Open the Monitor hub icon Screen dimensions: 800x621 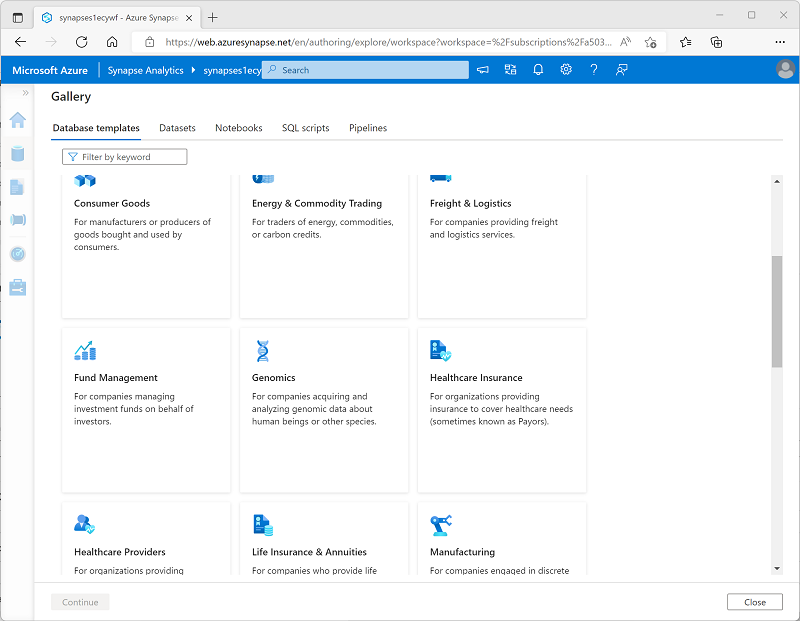(17, 253)
